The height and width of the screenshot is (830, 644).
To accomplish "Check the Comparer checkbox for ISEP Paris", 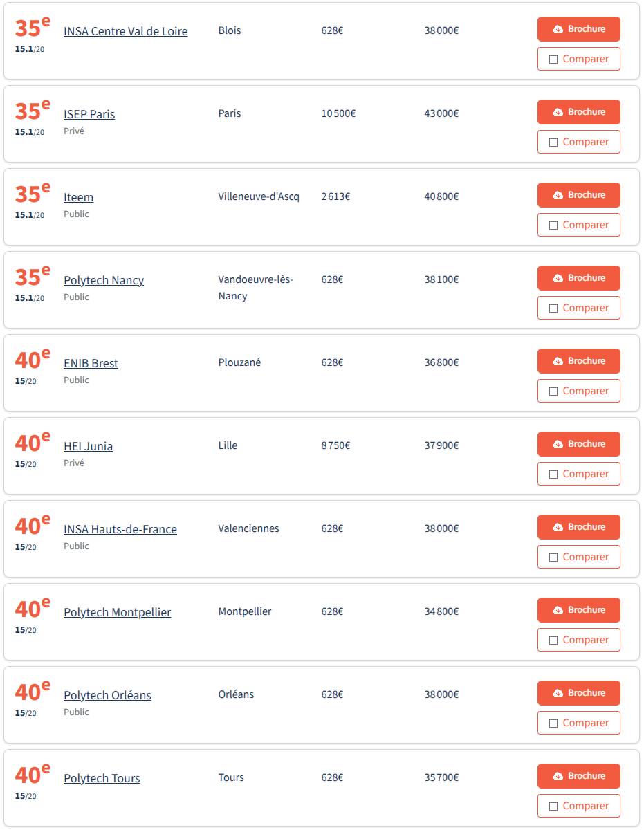I will pos(553,142).
